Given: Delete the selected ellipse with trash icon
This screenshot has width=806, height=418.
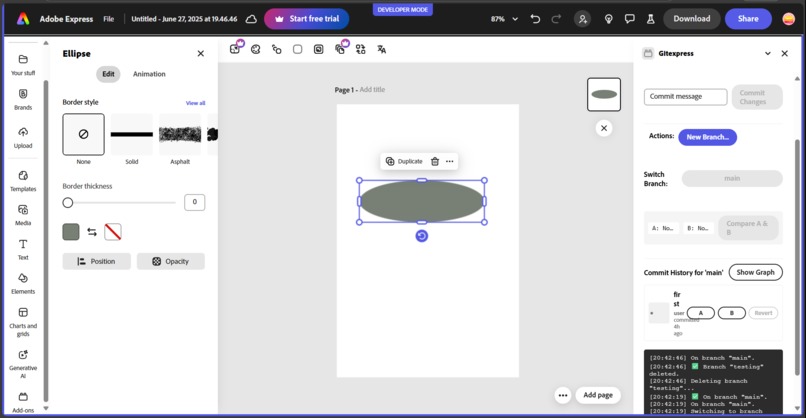Looking at the screenshot, I should click(x=435, y=161).
